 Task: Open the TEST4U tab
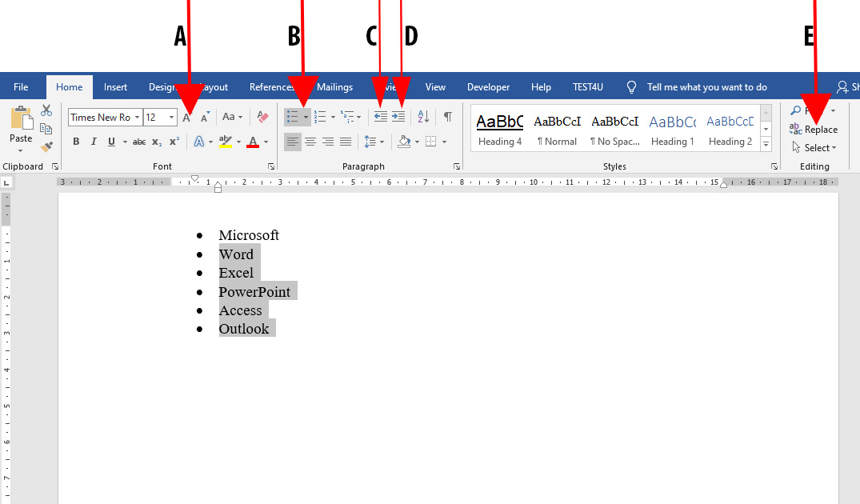point(588,86)
